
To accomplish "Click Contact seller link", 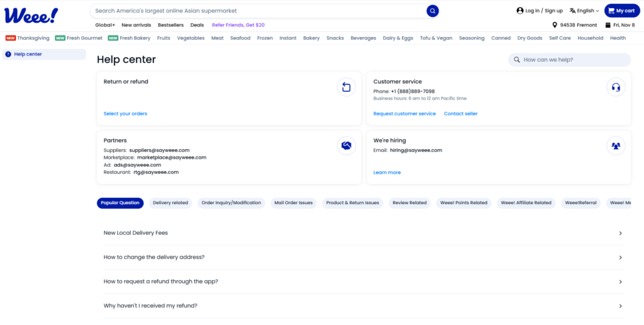I will pyautogui.click(x=461, y=113).
